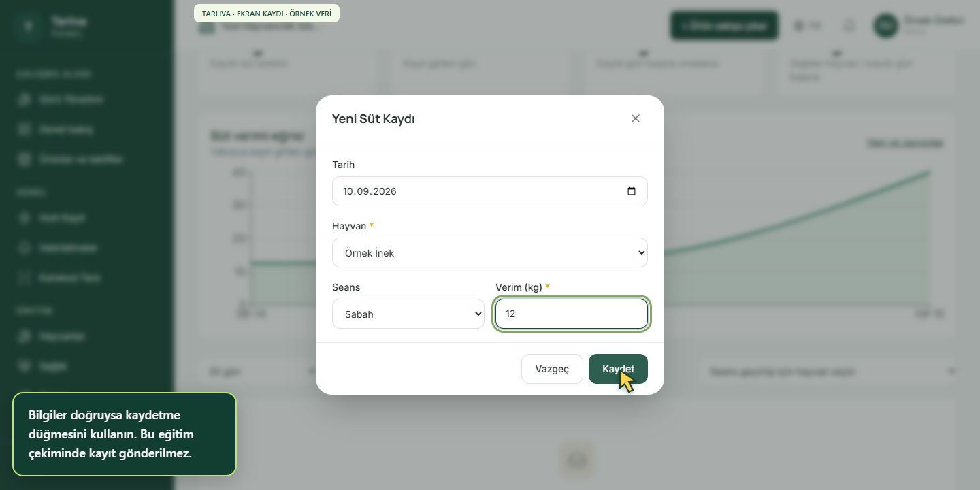Click the Vazgeç button
This screenshot has height=490, width=980.
[x=552, y=369]
